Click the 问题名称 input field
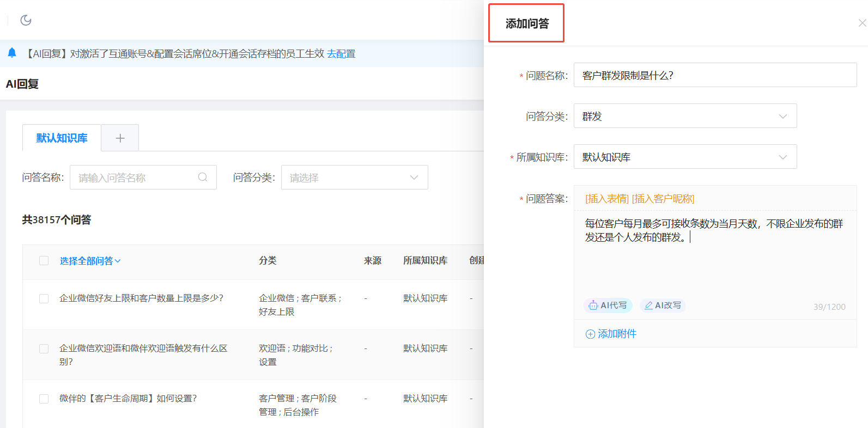 714,75
